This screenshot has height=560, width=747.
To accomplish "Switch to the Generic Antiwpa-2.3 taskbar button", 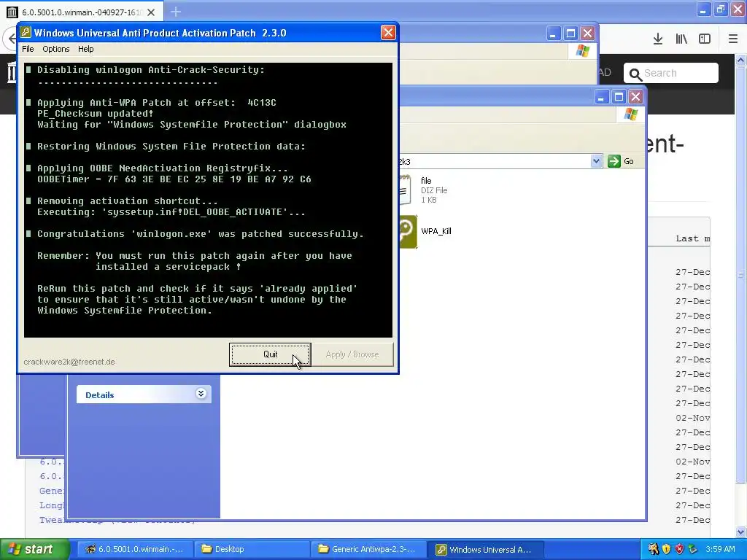I will 368,549.
